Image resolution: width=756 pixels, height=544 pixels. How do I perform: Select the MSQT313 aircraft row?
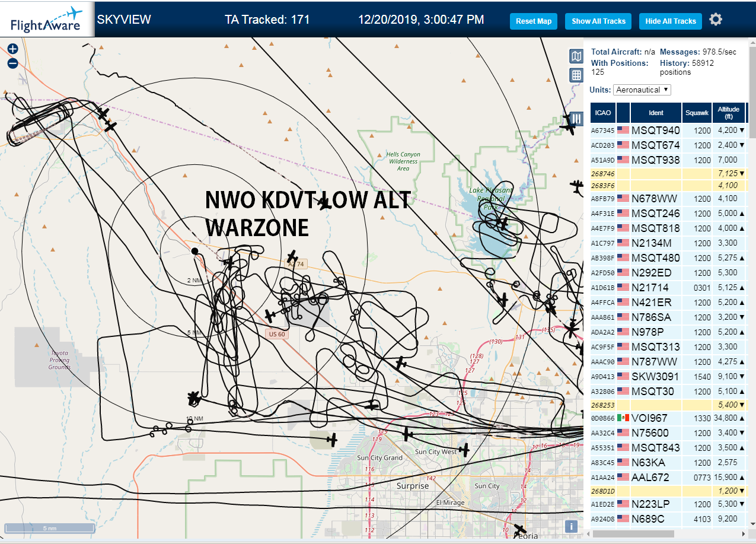click(x=668, y=347)
